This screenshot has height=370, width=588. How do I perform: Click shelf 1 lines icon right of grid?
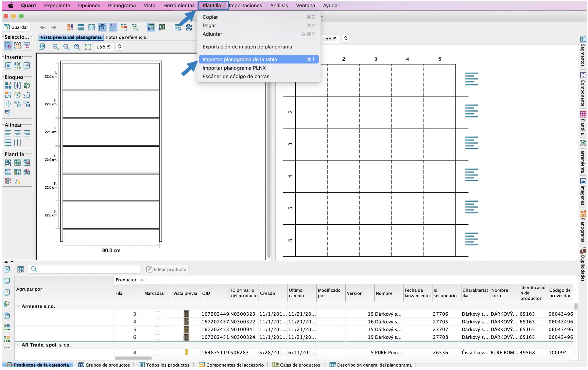tap(471, 79)
